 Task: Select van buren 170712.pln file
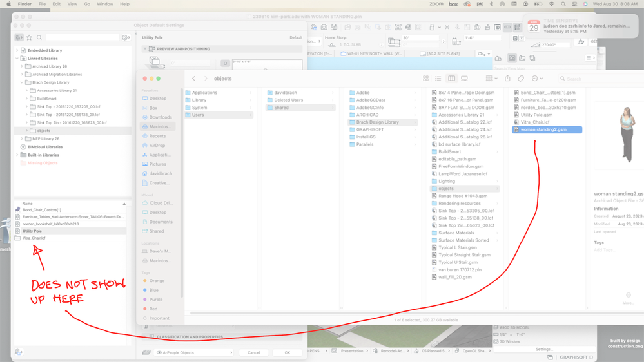(x=460, y=270)
